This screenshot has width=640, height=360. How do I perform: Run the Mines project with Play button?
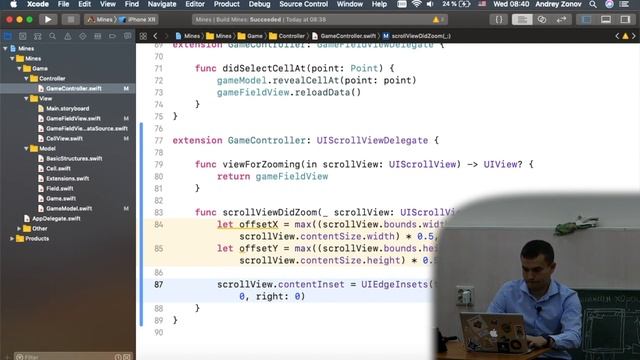tap(48, 19)
